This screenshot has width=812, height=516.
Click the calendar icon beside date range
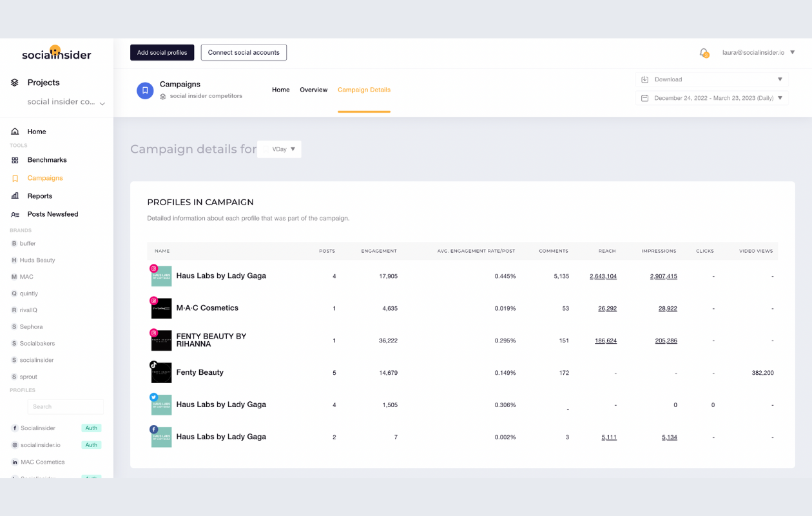click(x=644, y=98)
